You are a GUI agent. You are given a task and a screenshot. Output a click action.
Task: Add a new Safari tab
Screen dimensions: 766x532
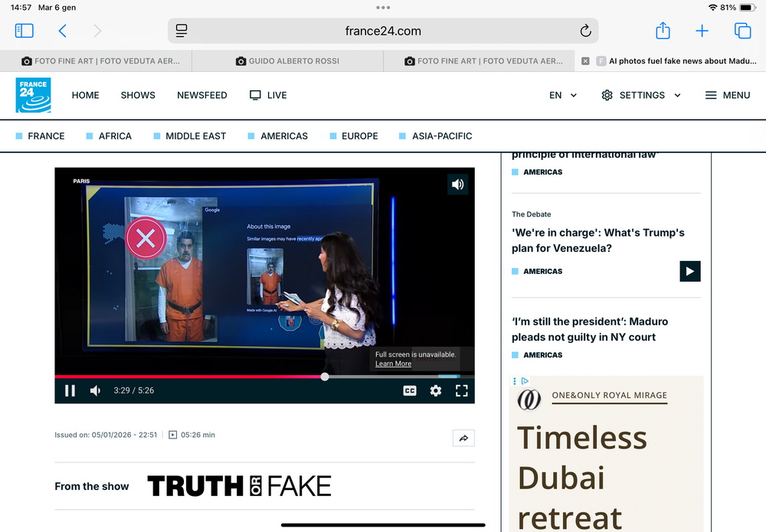coord(702,31)
